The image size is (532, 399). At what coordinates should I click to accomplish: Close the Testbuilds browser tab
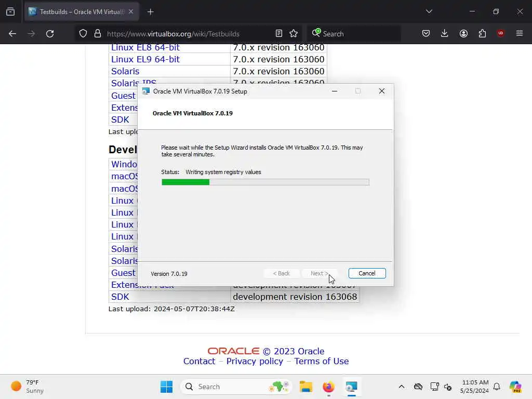(131, 11)
